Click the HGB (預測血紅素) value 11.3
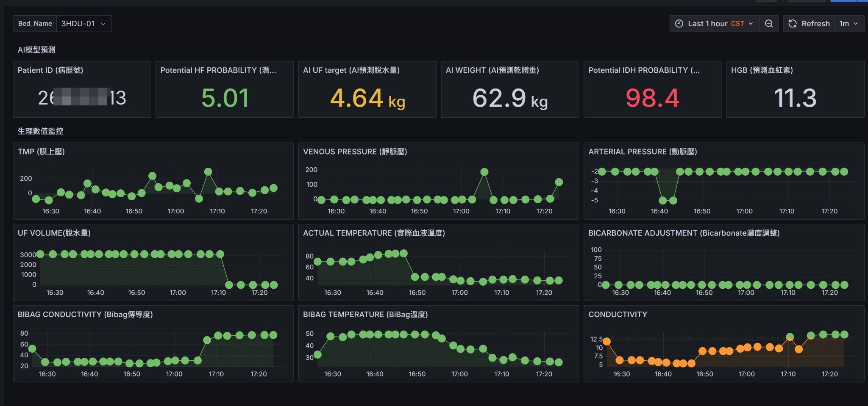This screenshot has height=406, width=868. 795,98
